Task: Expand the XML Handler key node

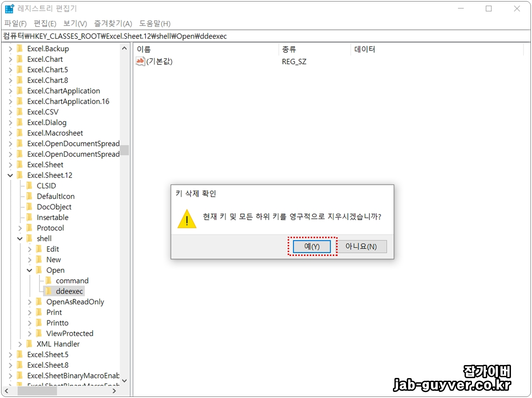Action: click(x=20, y=344)
